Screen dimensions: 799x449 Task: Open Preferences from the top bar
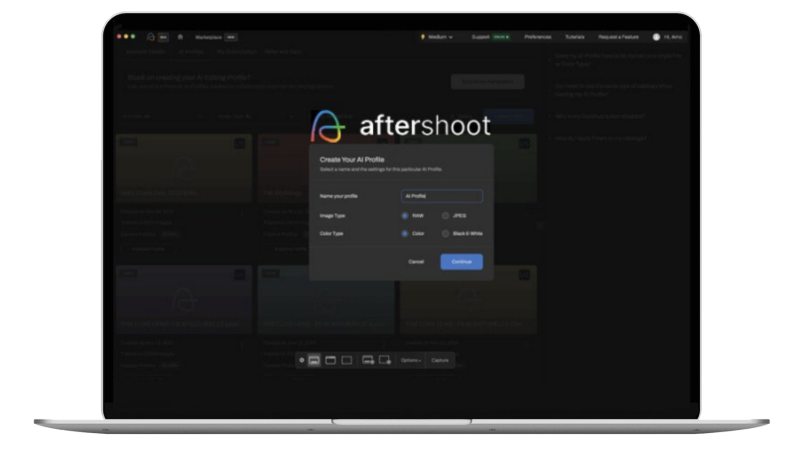tap(538, 37)
